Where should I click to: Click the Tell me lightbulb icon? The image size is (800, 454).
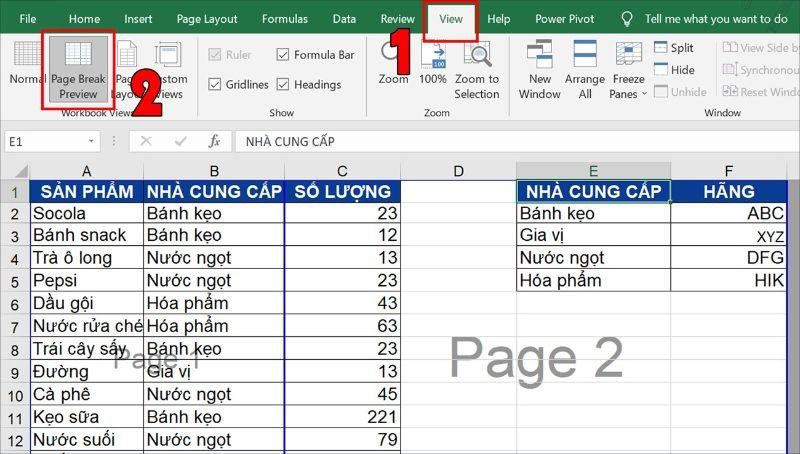point(627,19)
